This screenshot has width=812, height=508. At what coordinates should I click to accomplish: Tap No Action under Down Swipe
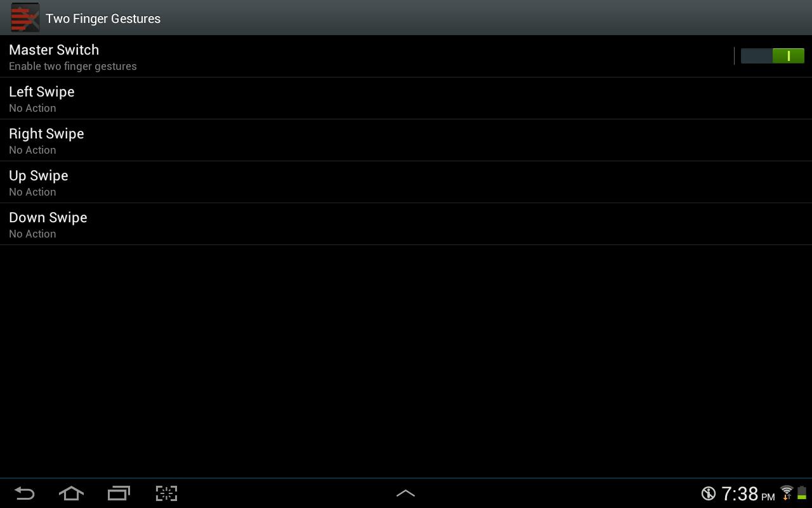[x=32, y=234]
